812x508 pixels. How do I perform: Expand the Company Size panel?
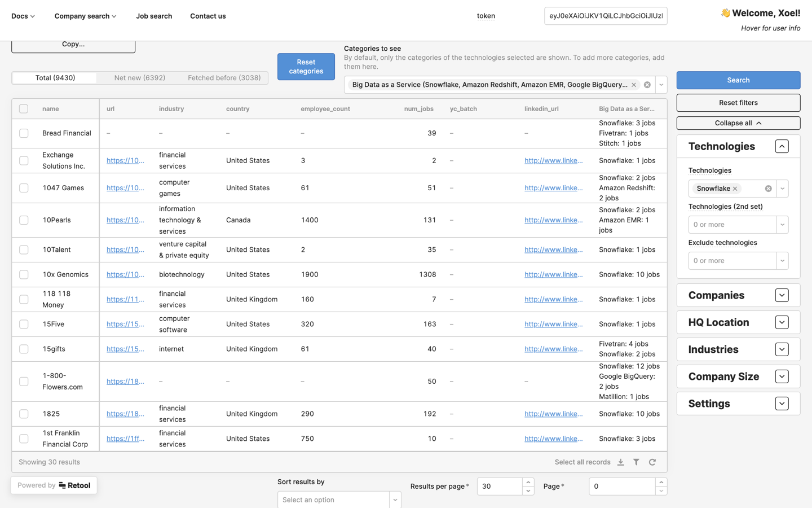click(x=782, y=376)
